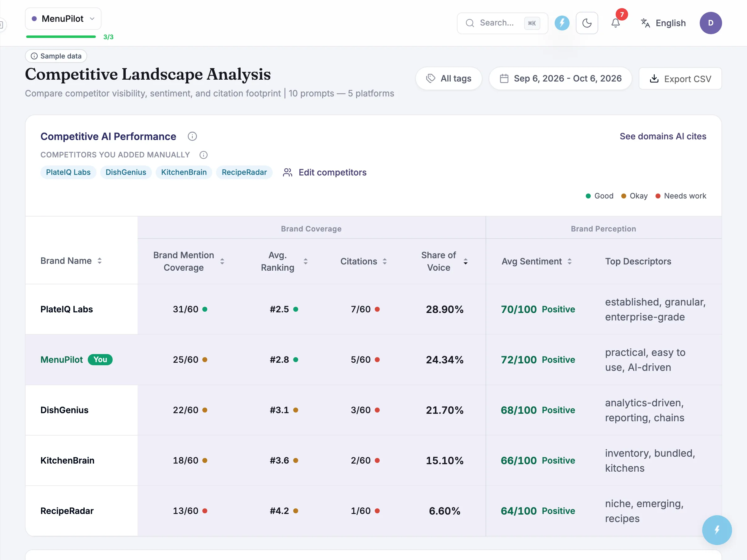Select the RecipeRadar competitor chip
747x560 pixels.
244,172
